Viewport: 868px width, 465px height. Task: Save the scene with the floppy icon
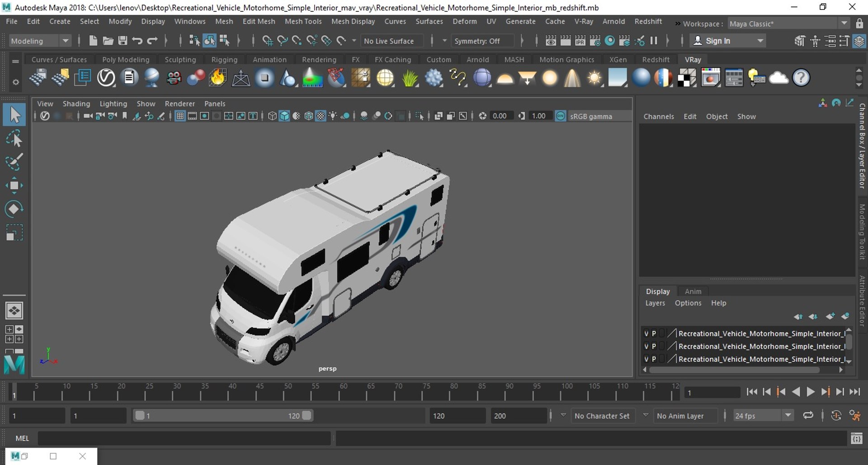tap(123, 41)
